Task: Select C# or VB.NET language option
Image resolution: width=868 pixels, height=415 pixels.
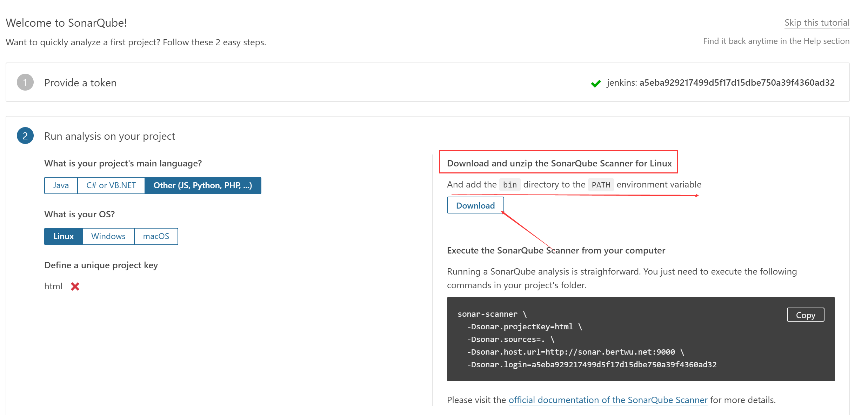Action: (x=111, y=185)
